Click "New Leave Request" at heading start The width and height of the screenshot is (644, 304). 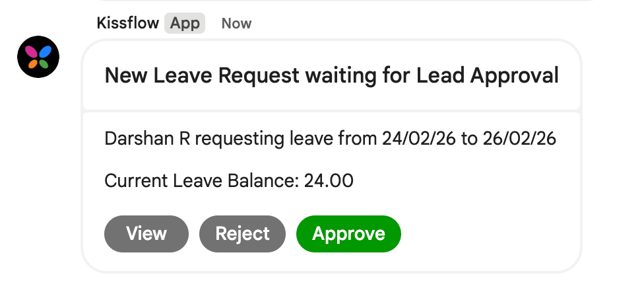(202, 76)
